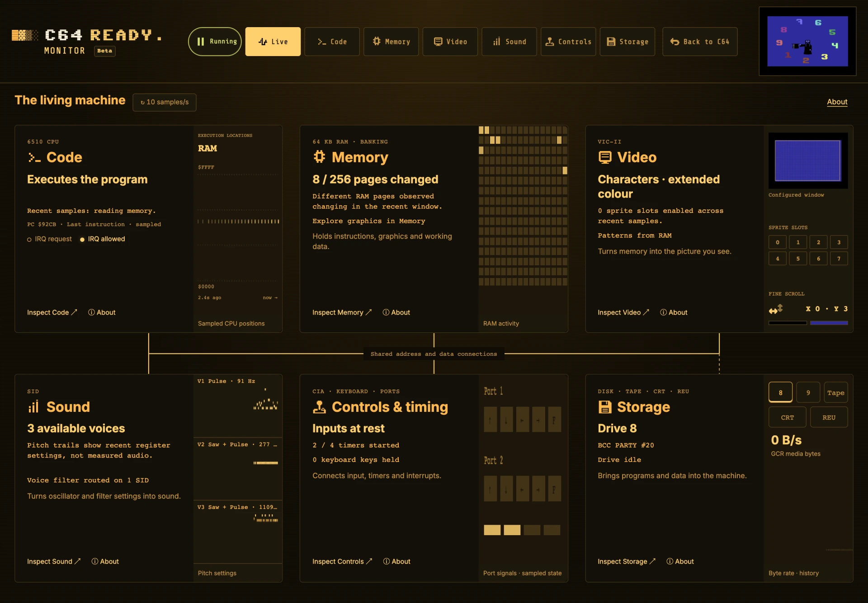Select the REU storage button
This screenshot has height=603, width=868.
point(829,417)
